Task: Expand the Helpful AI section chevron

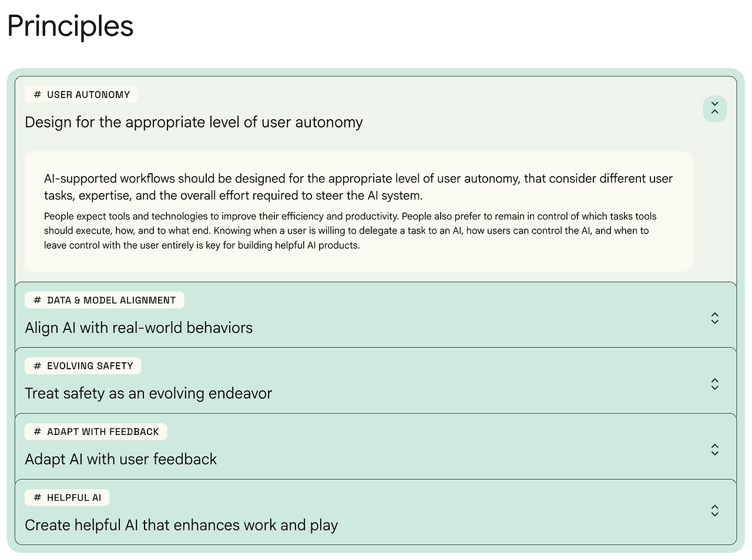Action: coord(714,511)
